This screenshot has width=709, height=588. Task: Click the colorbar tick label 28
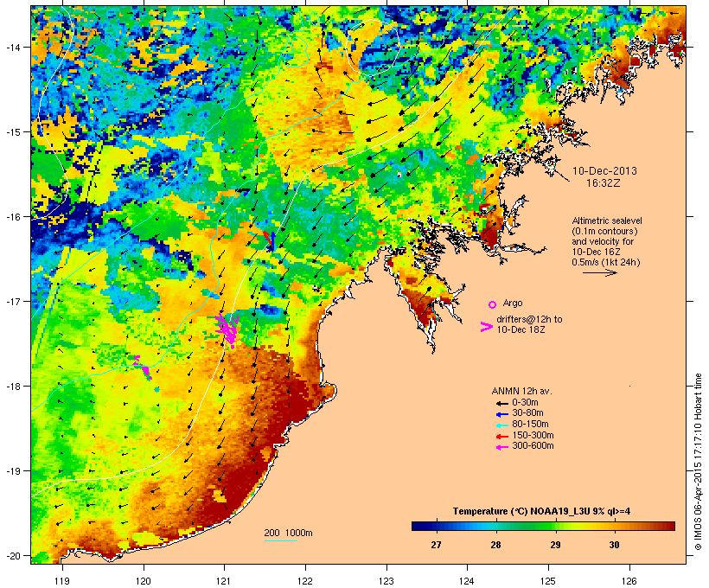coord(495,545)
